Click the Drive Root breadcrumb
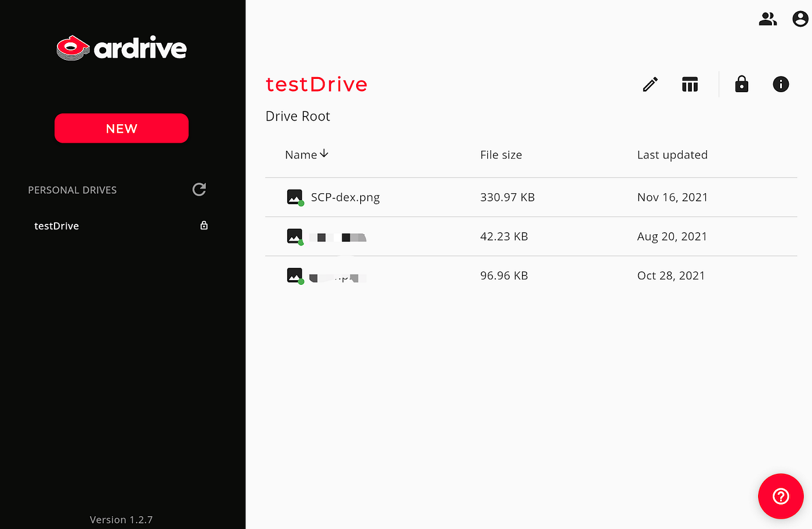The width and height of the screenshot is (812, 529). (298, 116)
